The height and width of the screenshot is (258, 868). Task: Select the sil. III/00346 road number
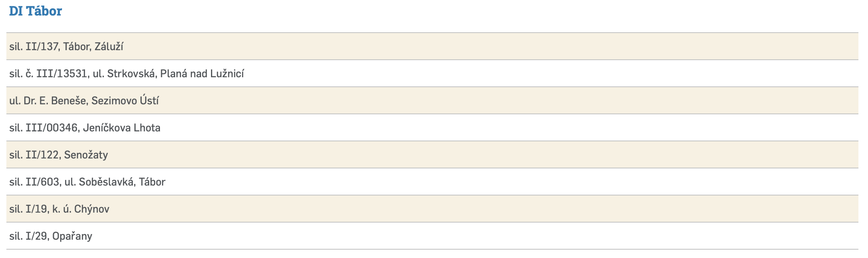(x=43, y=128)
